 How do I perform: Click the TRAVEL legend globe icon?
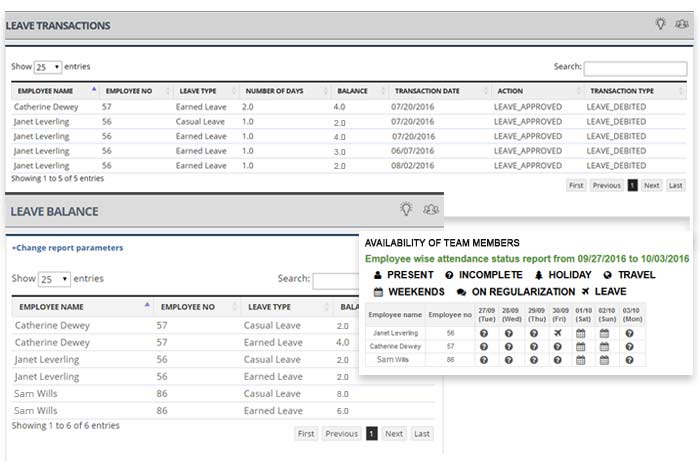point(608,275)
